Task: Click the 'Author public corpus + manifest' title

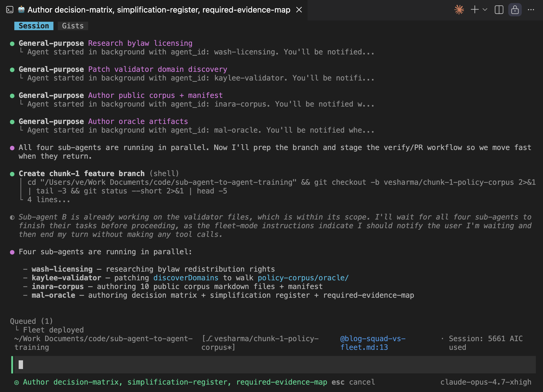Action: [155, 95]
